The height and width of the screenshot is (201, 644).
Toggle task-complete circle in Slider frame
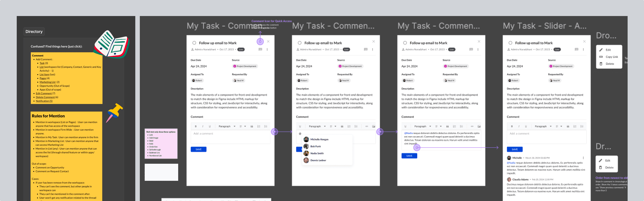tap(510, 43)
